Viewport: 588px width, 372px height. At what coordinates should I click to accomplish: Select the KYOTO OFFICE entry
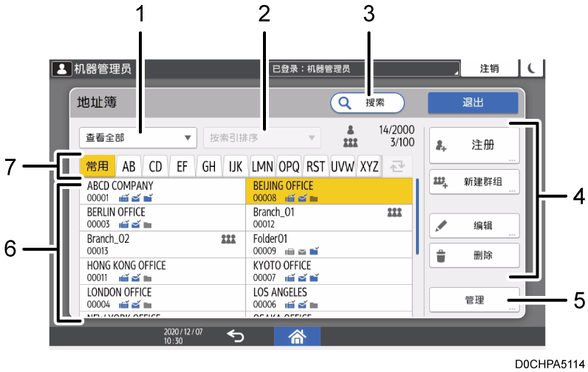328,270
